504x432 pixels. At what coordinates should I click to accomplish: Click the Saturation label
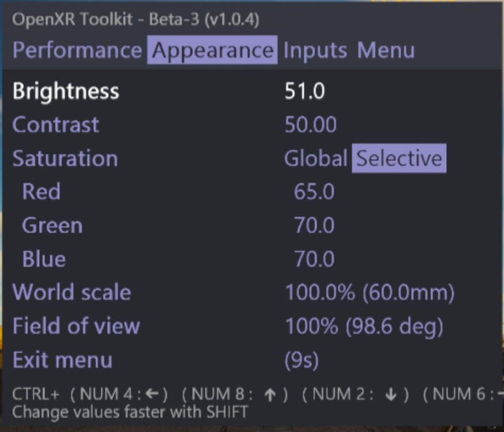pos(65,158)
